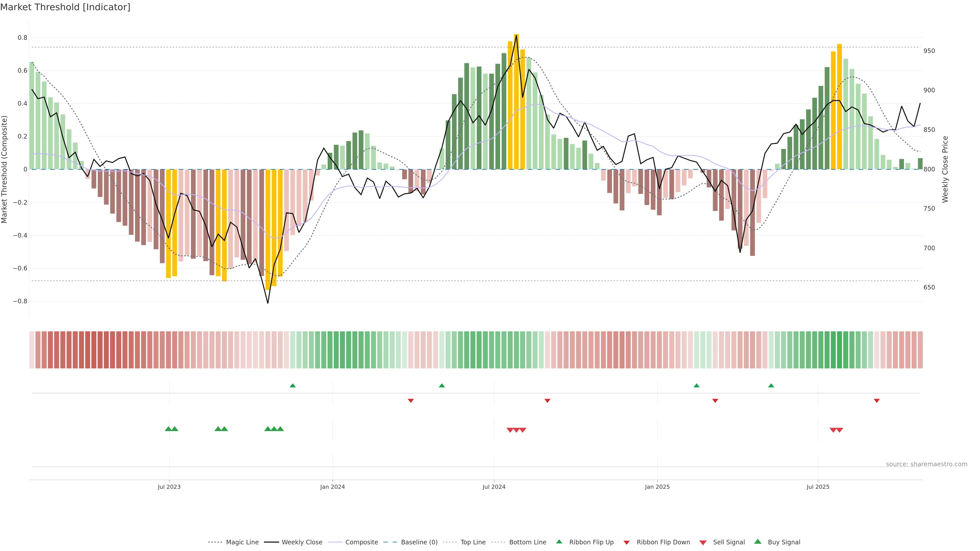Click the Jul 2025 x-axis label
Image resolution: width=980 pixels, height=551 pixels.
817,487
